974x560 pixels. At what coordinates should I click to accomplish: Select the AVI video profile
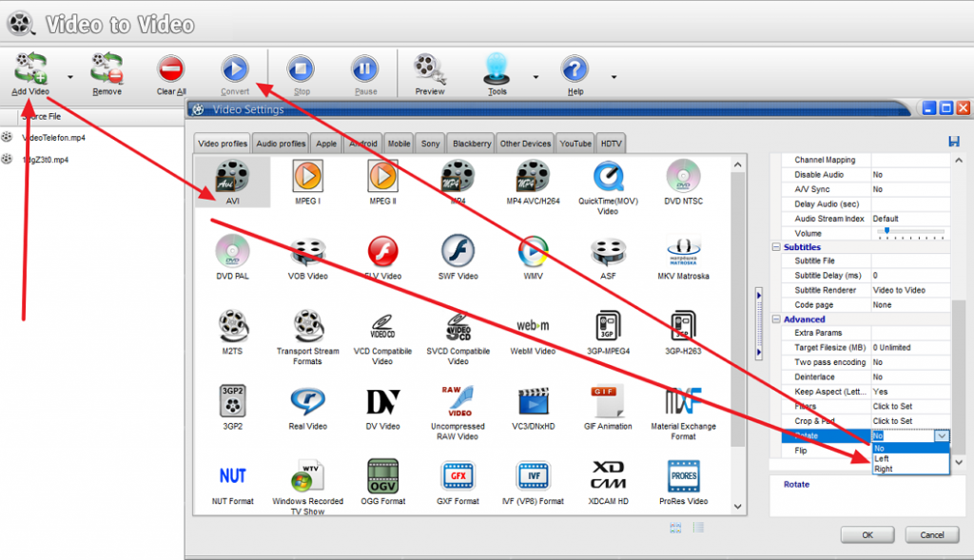[232, 182]
